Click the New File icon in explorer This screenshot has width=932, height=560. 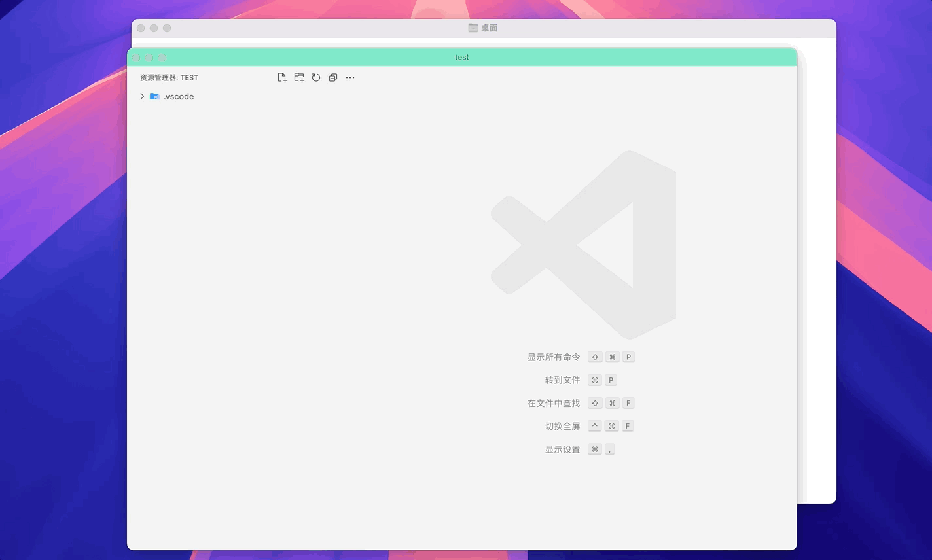pos(282,77)
